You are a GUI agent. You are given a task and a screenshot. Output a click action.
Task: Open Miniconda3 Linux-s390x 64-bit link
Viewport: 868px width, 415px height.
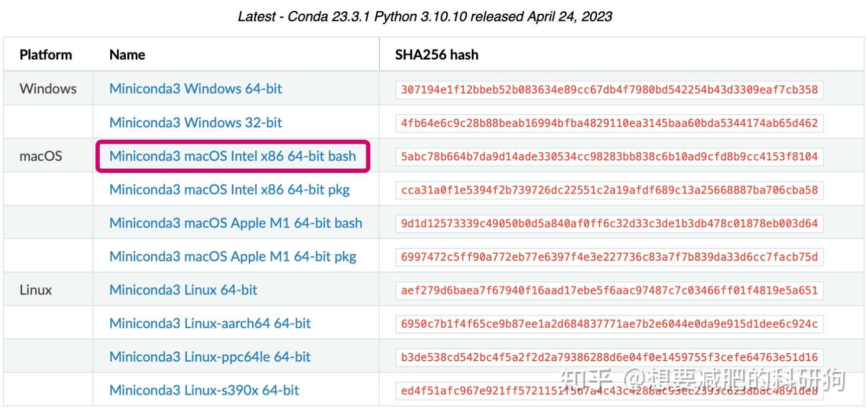204,391
